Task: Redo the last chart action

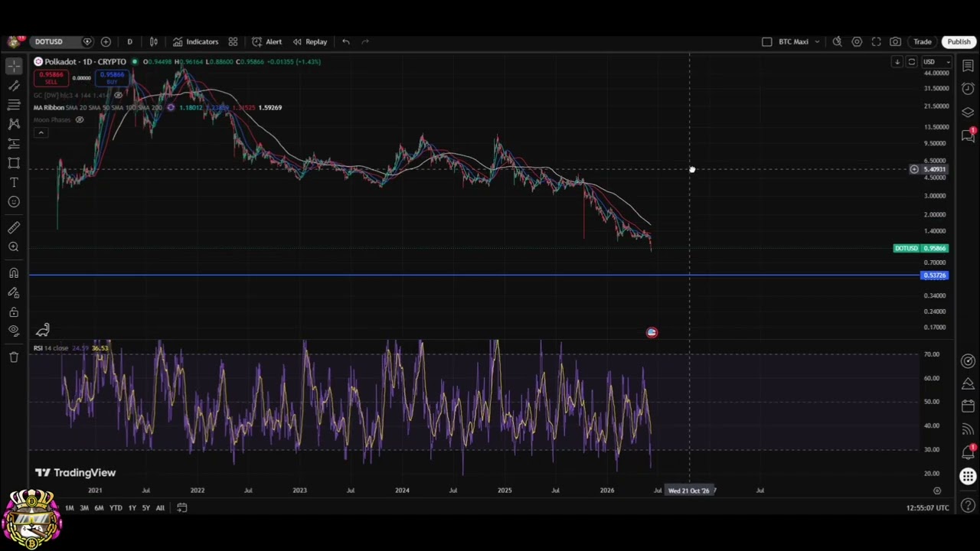Action: (365, 42)
